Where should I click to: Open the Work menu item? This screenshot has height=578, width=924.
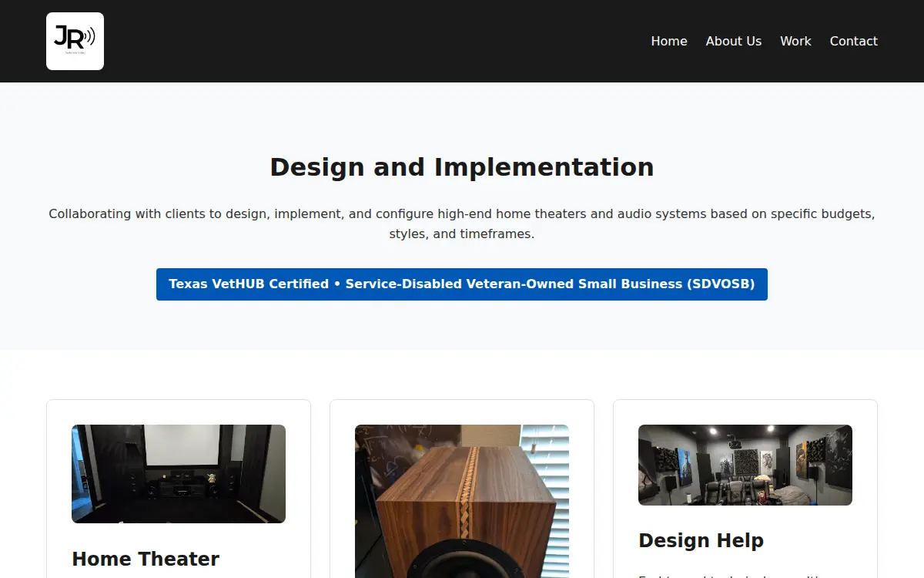795,41
